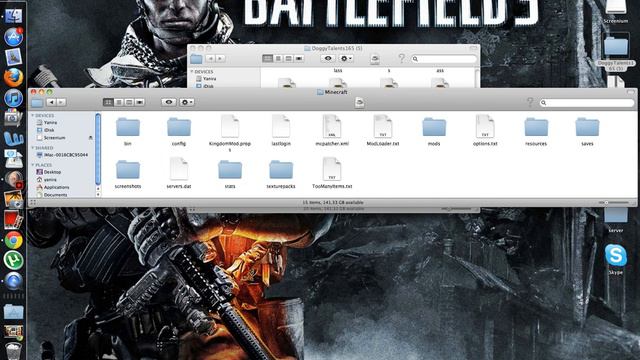Click the search field in DoggyTalents window
Viewport: 640px width, 360px height.
click(444, 59)
